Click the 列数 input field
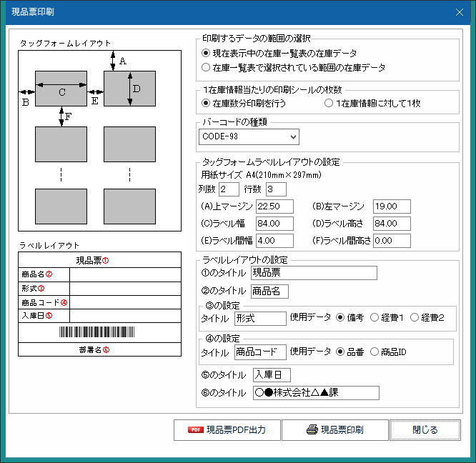The image size is (476, 463). (229, 189)
